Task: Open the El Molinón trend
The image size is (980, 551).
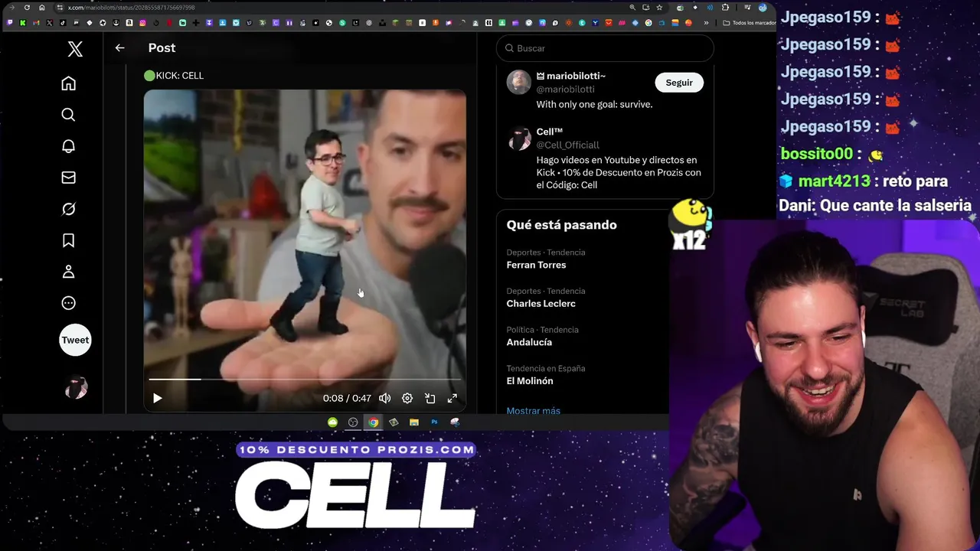Action: coord(530,381)
